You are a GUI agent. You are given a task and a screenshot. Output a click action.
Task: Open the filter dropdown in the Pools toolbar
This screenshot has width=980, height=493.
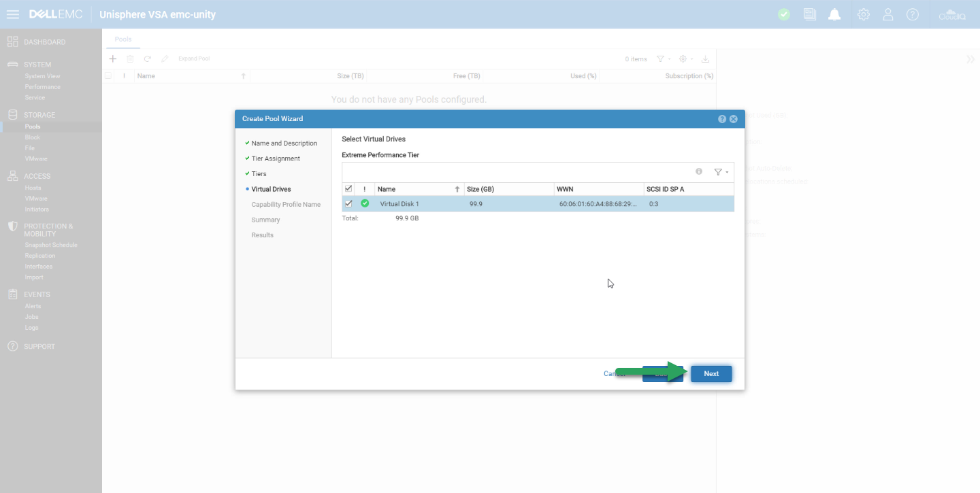tap(664, 59)
